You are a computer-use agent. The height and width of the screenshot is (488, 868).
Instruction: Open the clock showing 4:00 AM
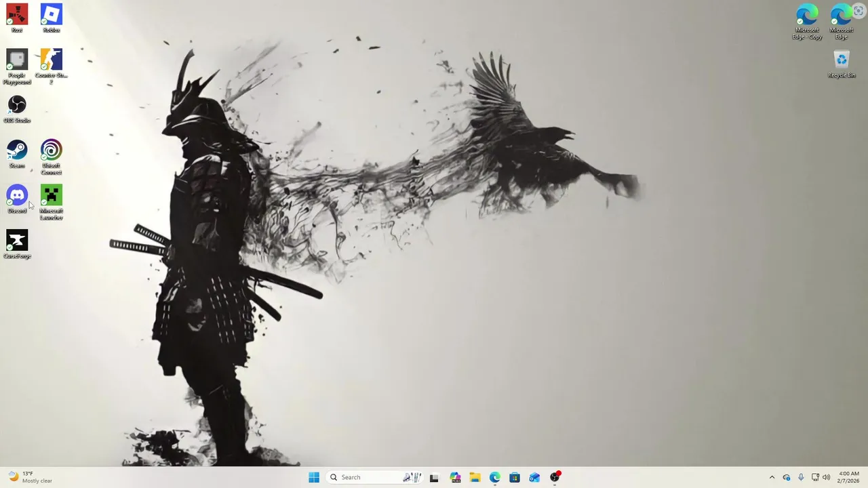coord(849,477)
